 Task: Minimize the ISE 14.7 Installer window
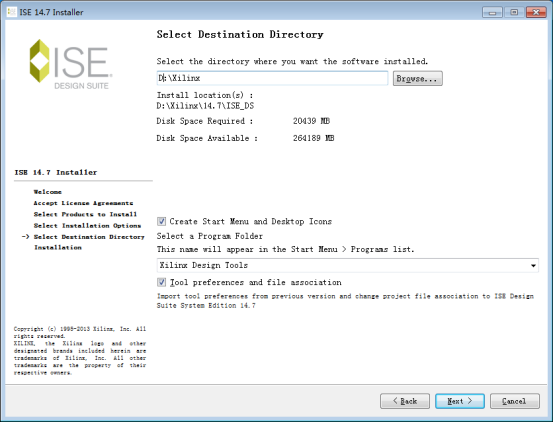492,12
